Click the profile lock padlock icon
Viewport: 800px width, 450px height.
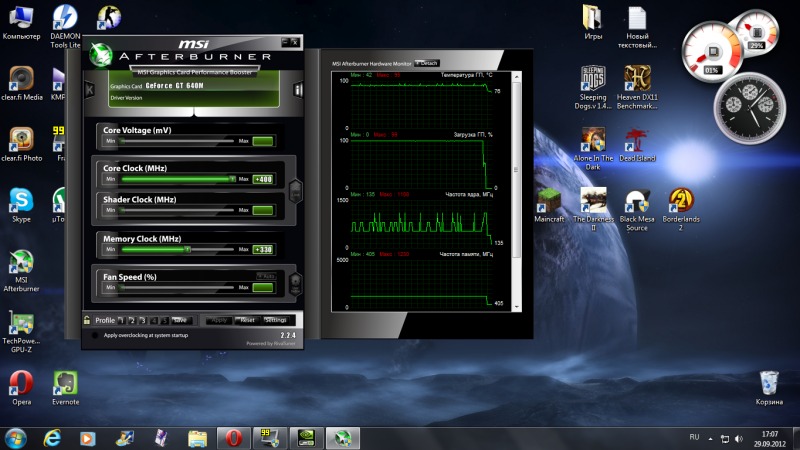click(87, 320)
